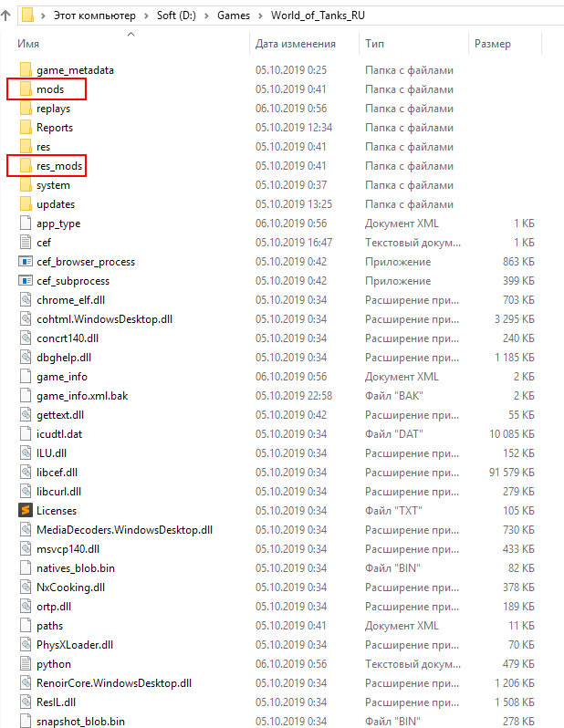Click the libcef.dll file icon
The width and height of the screenshot is (564, 728).
pyautogui.click(x=26, y=473)
